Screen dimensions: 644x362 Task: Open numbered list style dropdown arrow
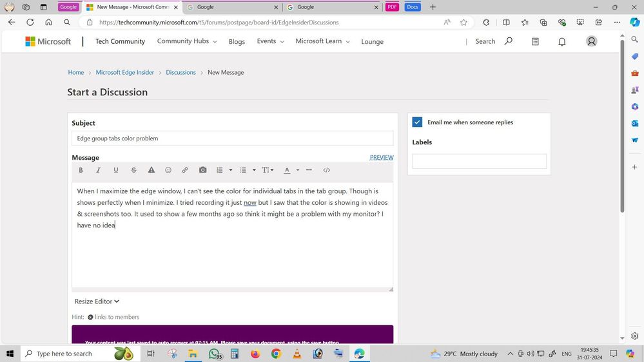pyautogui.click(x=231, y=170)
